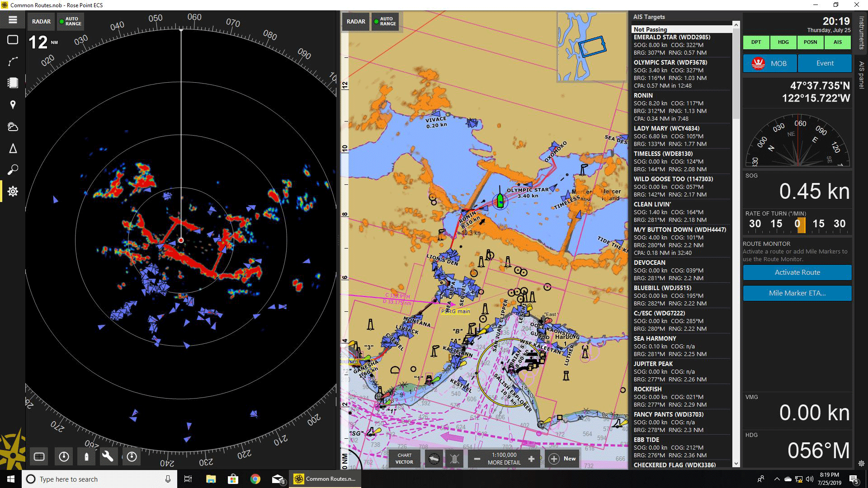The height and width of the screenshot is (488, 868).
Task: Open the New object plus menu
Action: [x=562, y=459]
